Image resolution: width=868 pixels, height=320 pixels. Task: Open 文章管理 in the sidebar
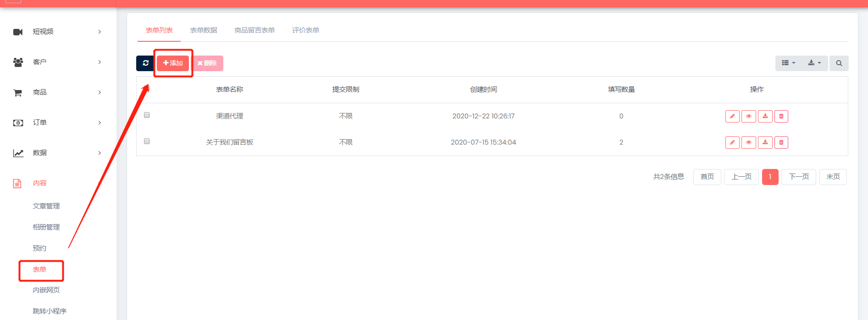(46, 206)
